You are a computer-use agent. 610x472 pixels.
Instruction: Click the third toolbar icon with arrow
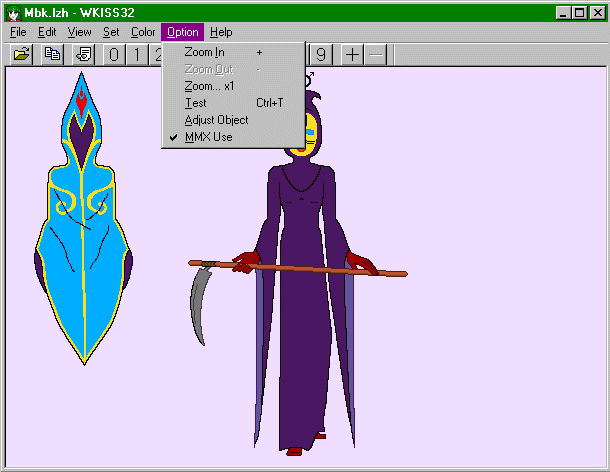pos(83,54)
